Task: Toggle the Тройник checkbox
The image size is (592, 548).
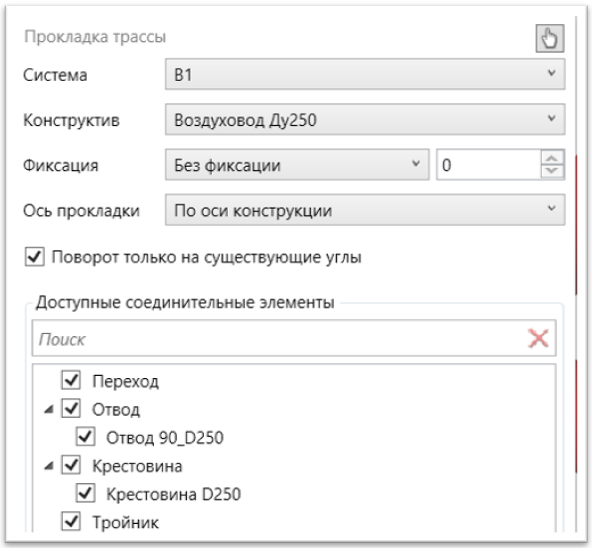Action: pyautogui.click(x=71, y=522)
